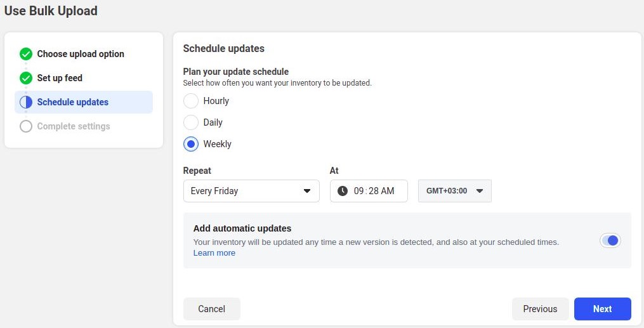Select the Hourly radio option
644x328 pixels.
pyautogui.click(x=191, y=101)
